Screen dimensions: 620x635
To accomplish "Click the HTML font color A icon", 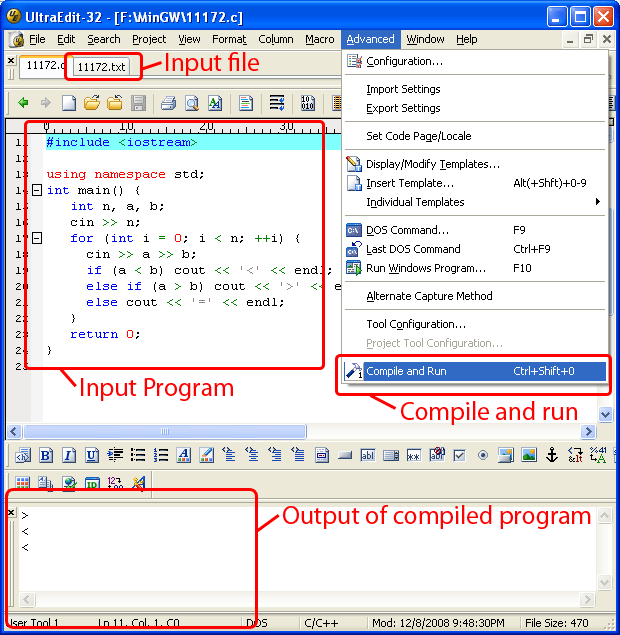I will 184,455.
